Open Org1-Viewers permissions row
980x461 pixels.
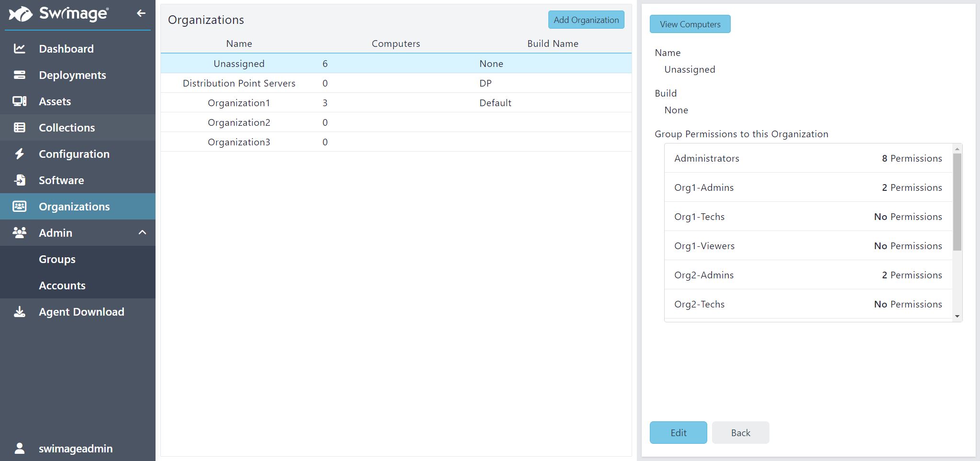[808, 246]
